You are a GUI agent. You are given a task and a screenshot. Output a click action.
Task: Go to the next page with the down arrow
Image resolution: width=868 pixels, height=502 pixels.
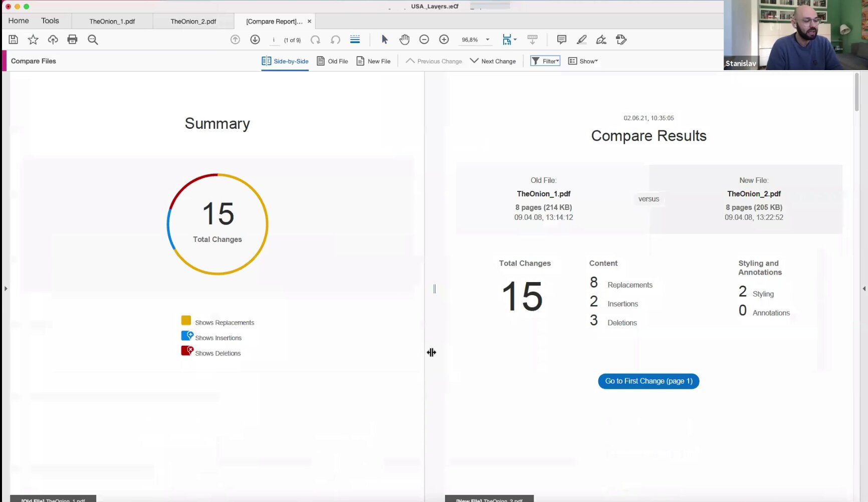point(255,40)
